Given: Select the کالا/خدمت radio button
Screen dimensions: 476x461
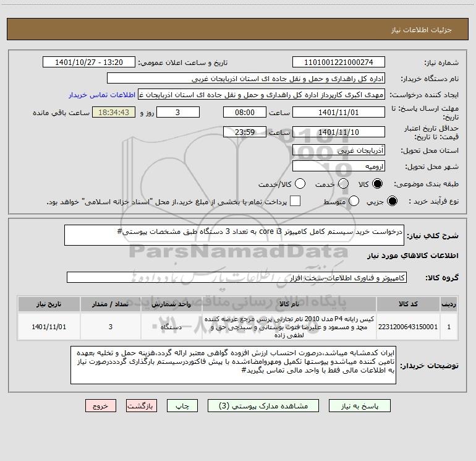Looking at the screenshot, I should 300,184.
